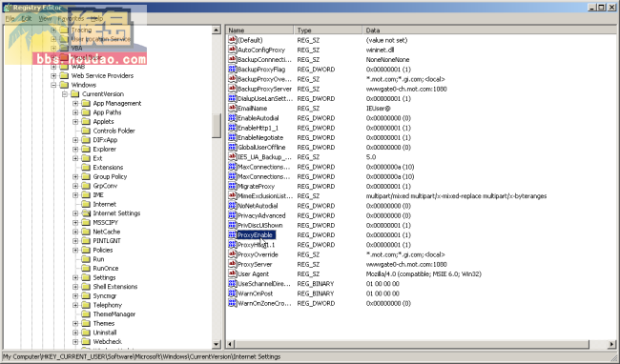620x364 pixels.
Task: Click the Policies folder icon in tree
Action: click(x=86, y=250)
